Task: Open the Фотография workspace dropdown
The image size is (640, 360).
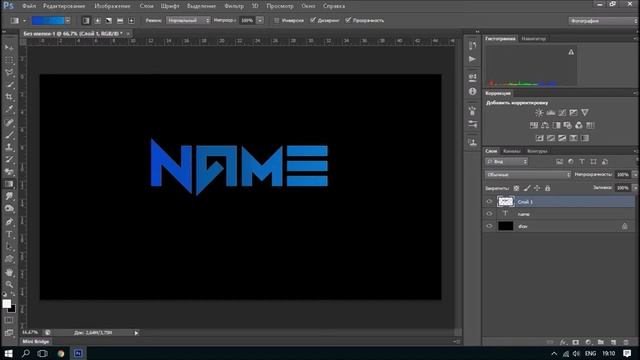Action: click(x=603, y=20)
